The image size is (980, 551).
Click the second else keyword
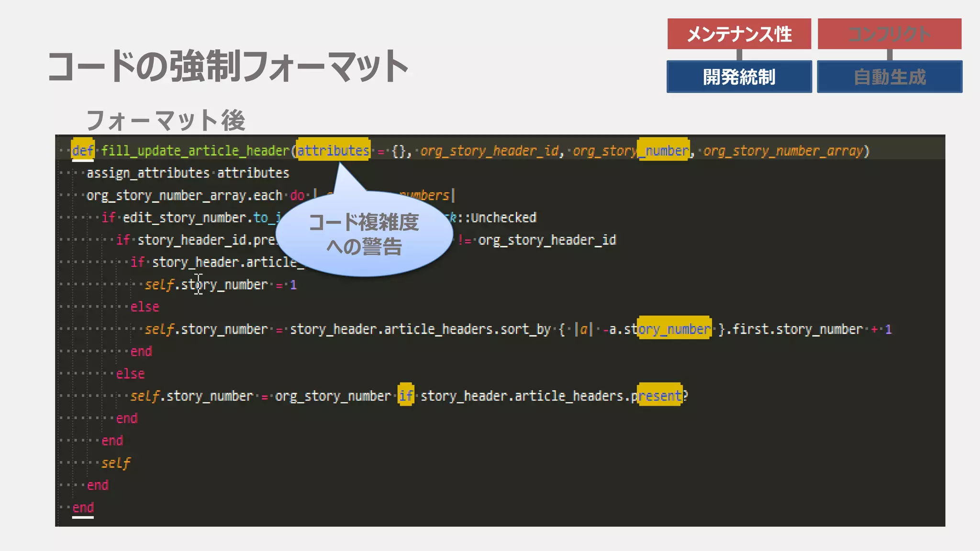[x=130, y=374]
